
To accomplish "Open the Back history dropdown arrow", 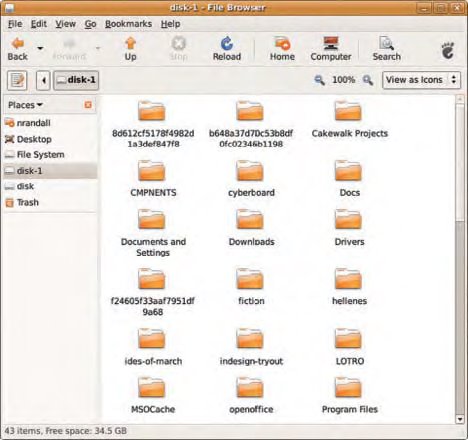I will coord(40,48).
